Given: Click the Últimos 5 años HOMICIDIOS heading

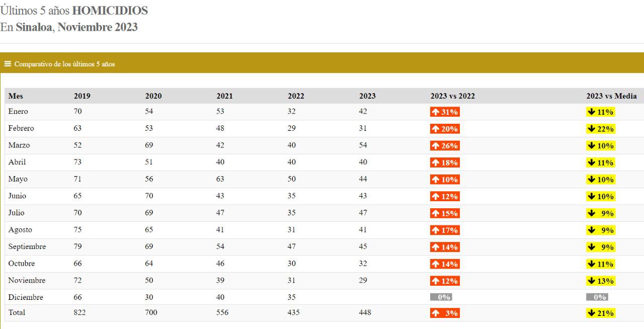Looking at the screenshot, I should (x=74, y=10).
